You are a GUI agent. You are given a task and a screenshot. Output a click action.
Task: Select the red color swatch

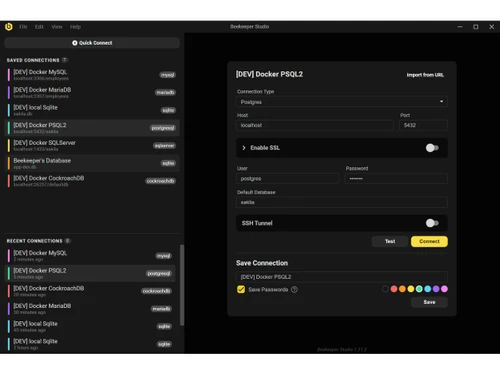click(394, 289)
